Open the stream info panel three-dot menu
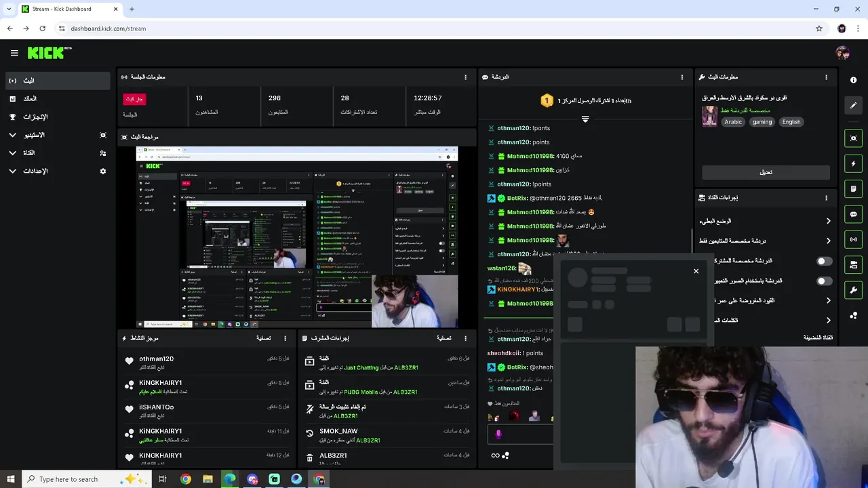The width and height of the screenshot is (868, 488). (x=826, y=77)
